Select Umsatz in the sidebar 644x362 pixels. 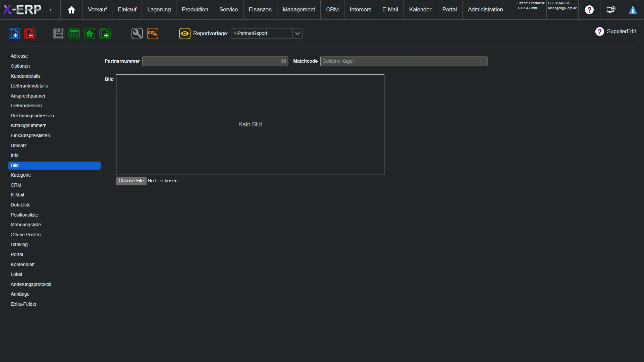pyautogui.click(x=54, y=146)
